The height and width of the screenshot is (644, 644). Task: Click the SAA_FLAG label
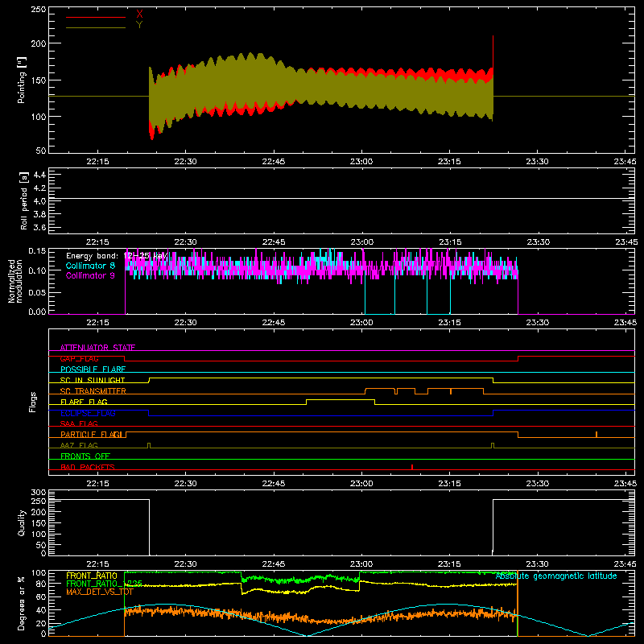click(x=79, y=423)
